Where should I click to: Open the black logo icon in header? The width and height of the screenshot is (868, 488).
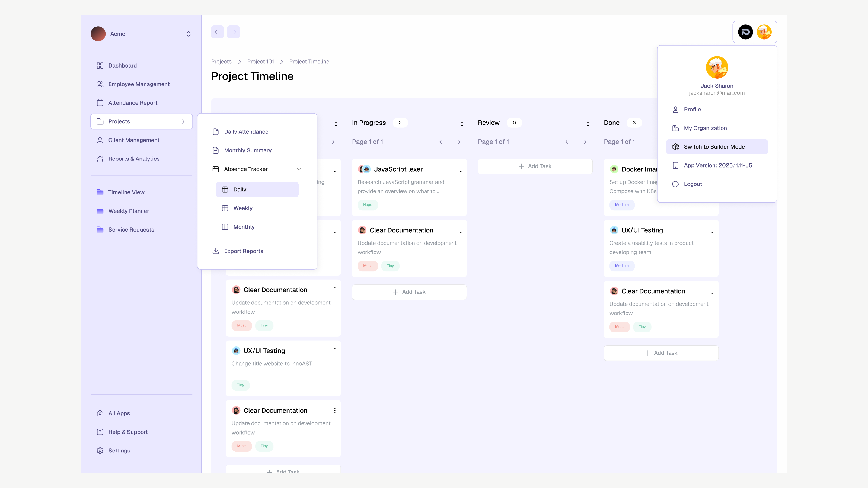pyautogui.click(x=745, y=32)
